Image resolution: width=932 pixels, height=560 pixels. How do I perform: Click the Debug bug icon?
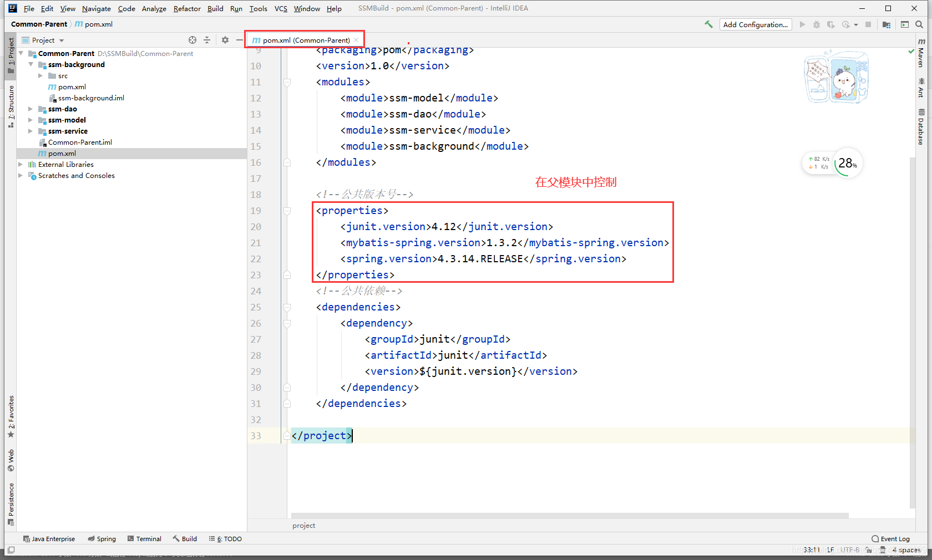click(x=817, y=24)
